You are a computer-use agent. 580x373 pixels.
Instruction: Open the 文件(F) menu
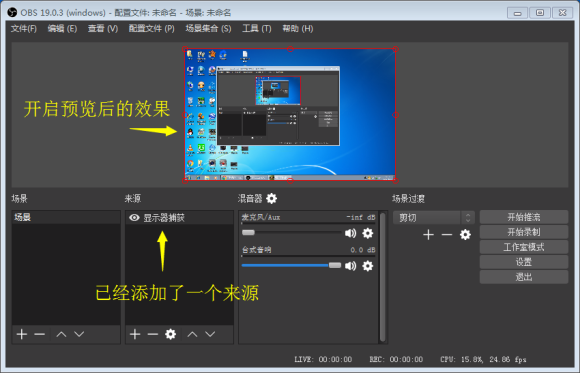[24, 28]
